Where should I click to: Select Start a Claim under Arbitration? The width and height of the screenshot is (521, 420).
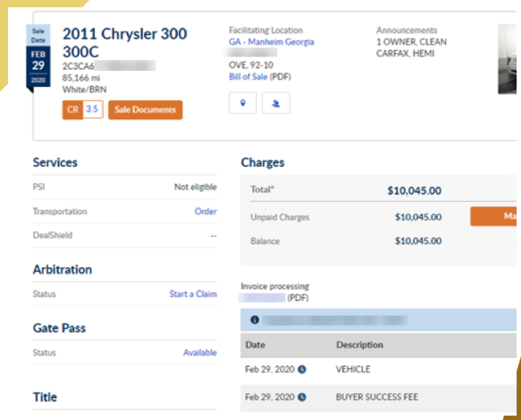point(193,294)
